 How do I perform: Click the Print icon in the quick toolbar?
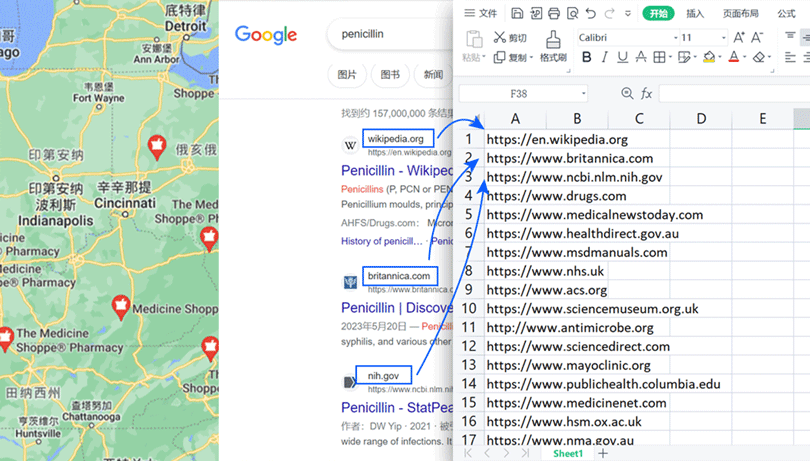554,13
